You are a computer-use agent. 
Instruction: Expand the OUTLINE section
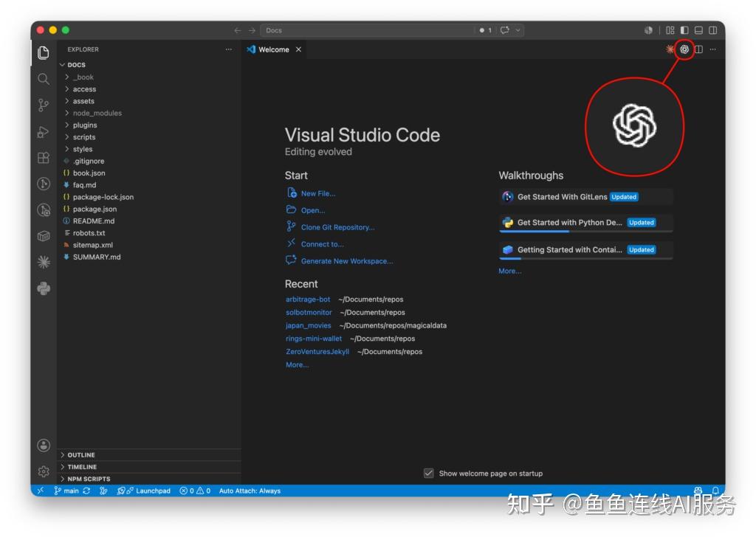point(149,454)
